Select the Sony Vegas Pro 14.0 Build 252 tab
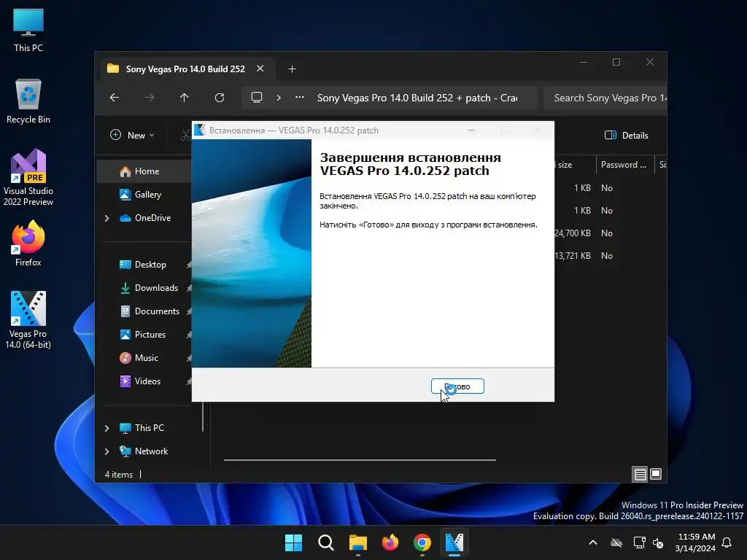Image resolution: width=747 pixels, height=560 pixels. (x=185, y=69)
